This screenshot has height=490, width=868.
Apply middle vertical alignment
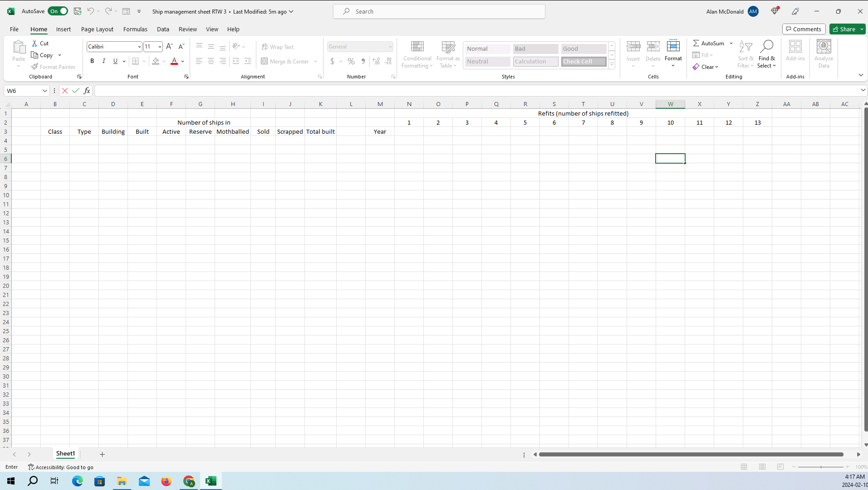pos(211,46)
